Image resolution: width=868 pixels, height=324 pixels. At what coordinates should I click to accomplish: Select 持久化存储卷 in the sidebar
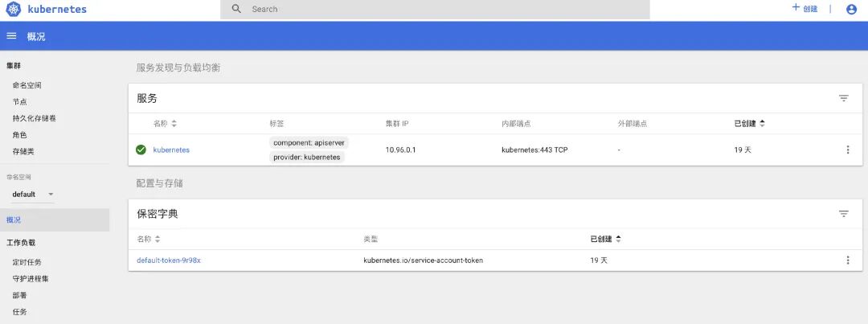point(34,118)
